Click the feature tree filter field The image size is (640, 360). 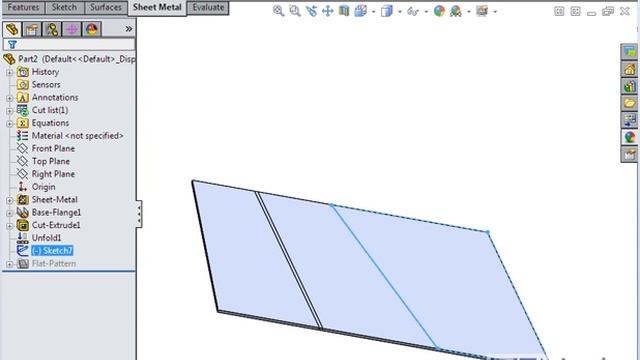(69, 44)
